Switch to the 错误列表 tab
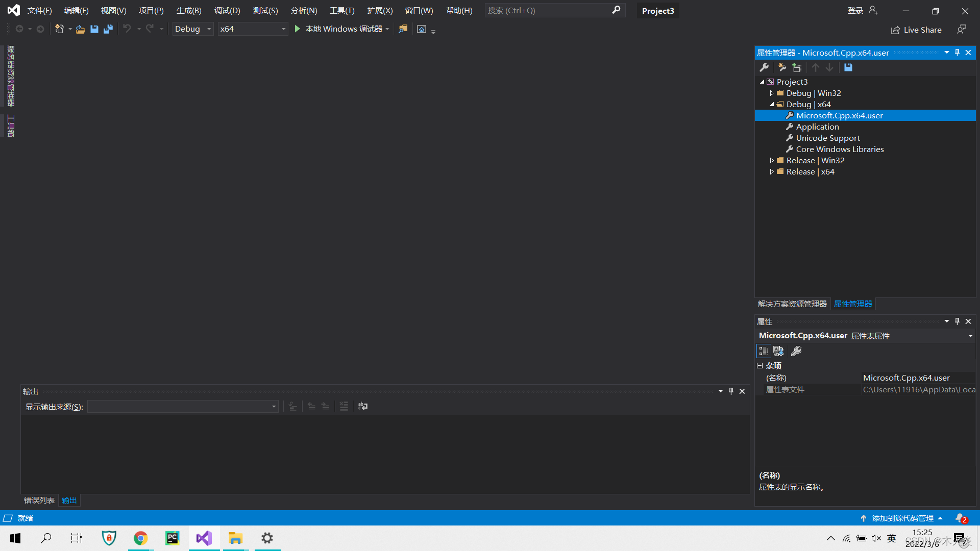 (39, 500)
